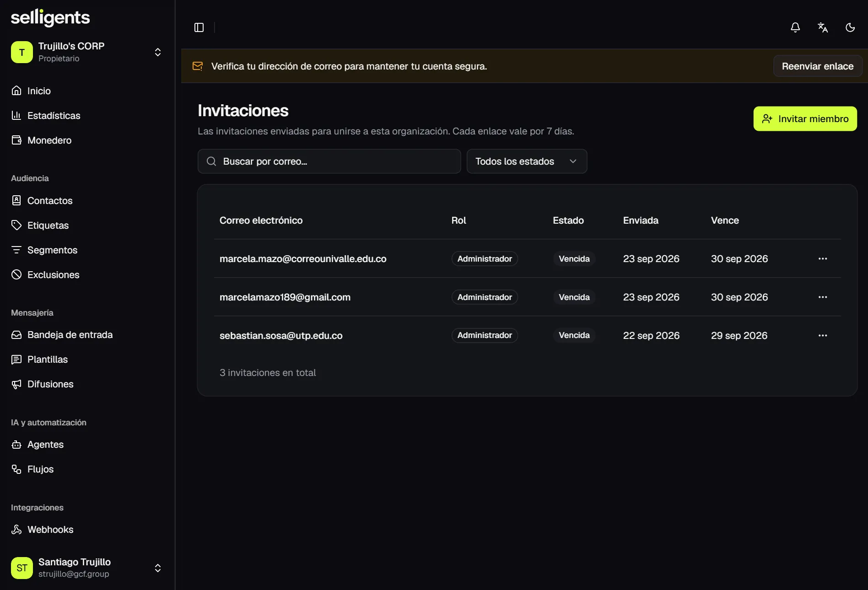Click the Vence column header
Screen dimensions: 868x590
(725, 220)
